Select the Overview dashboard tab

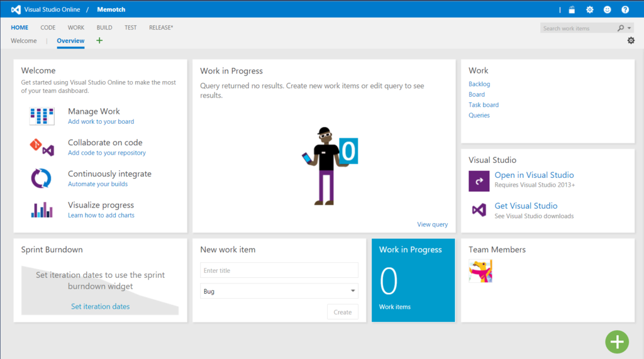(70, 41)
